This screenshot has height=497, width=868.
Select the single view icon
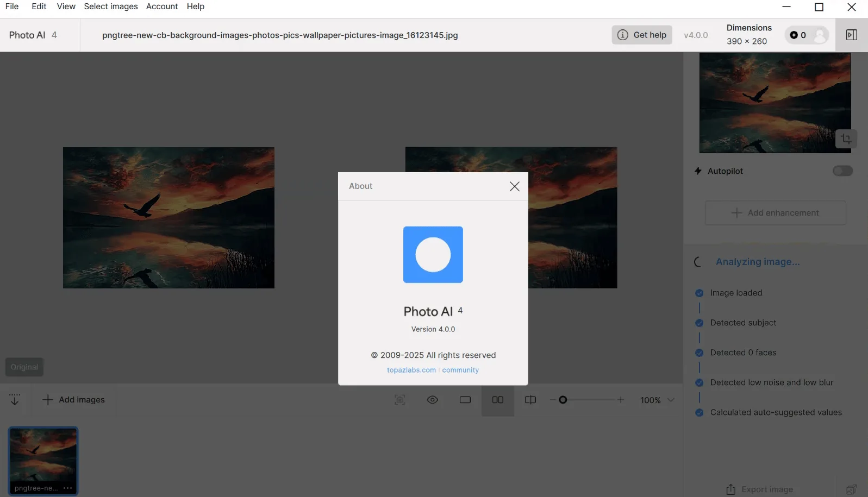[465, 400]
